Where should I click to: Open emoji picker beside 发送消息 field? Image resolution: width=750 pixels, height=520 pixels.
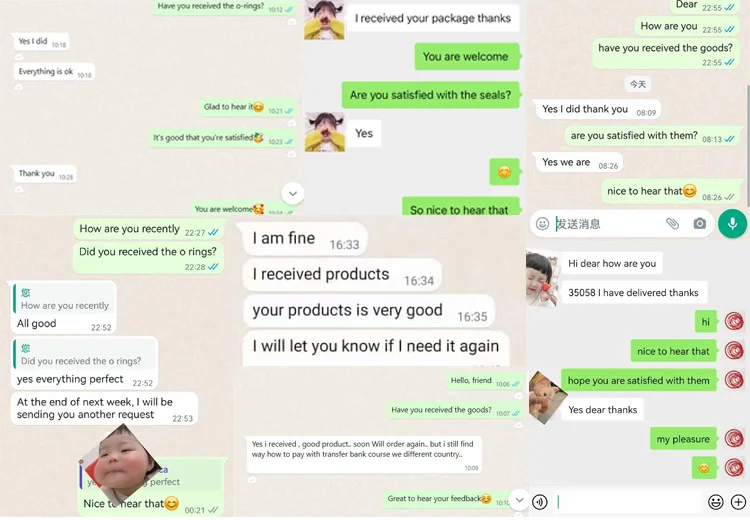(x=542, y=223)
